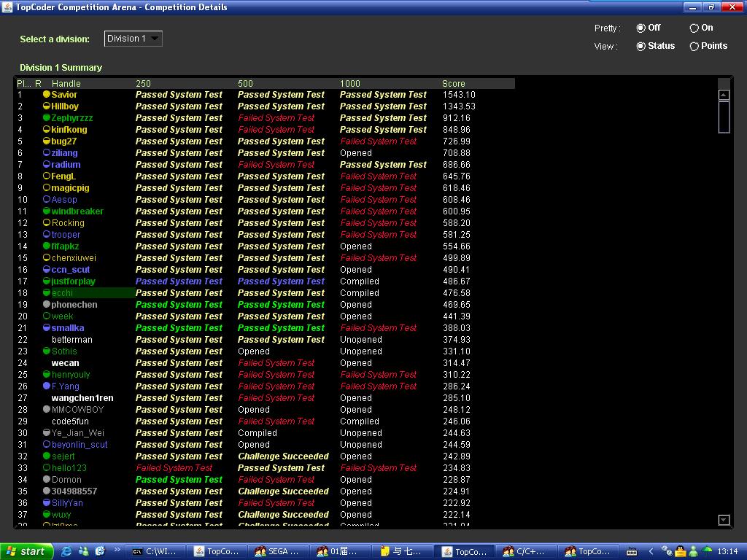Click wuxy's Challenge Succeeded status

coord(284,514)
